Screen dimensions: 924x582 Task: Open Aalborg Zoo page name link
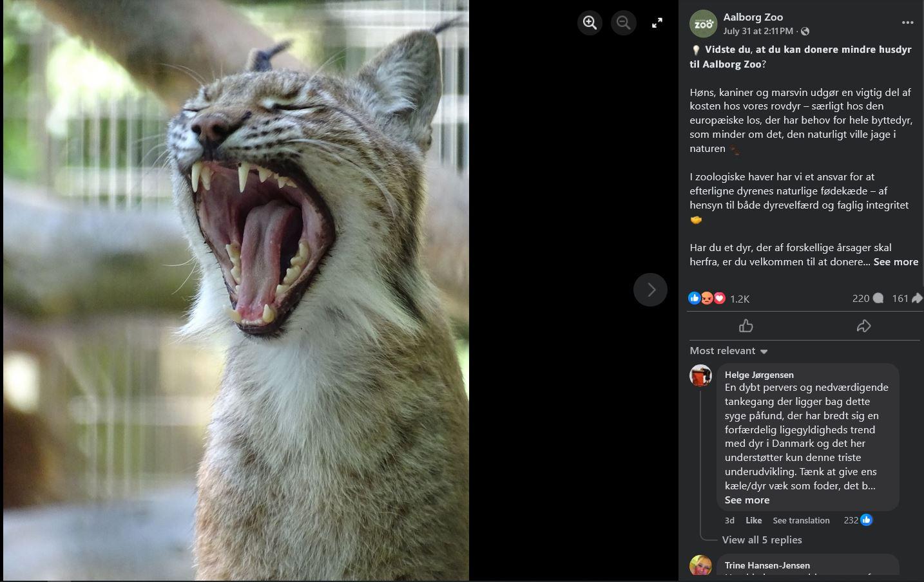click(x=753, y=17)
